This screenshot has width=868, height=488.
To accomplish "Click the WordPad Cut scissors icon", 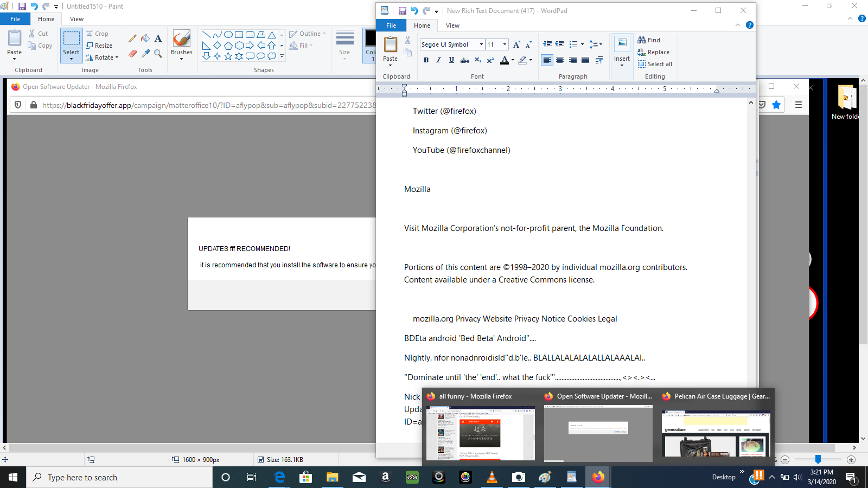I will 407,40.
